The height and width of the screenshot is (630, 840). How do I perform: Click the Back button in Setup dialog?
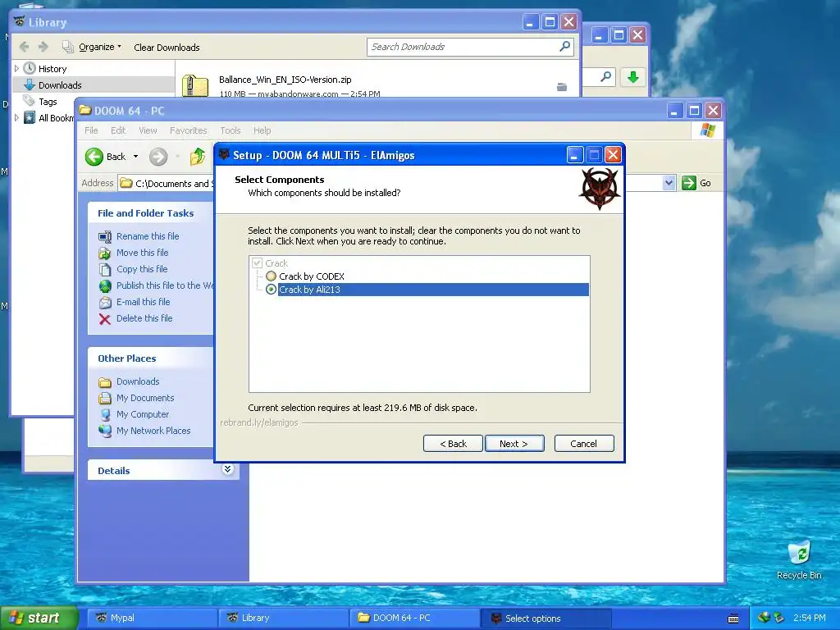[x=453, y=444]
